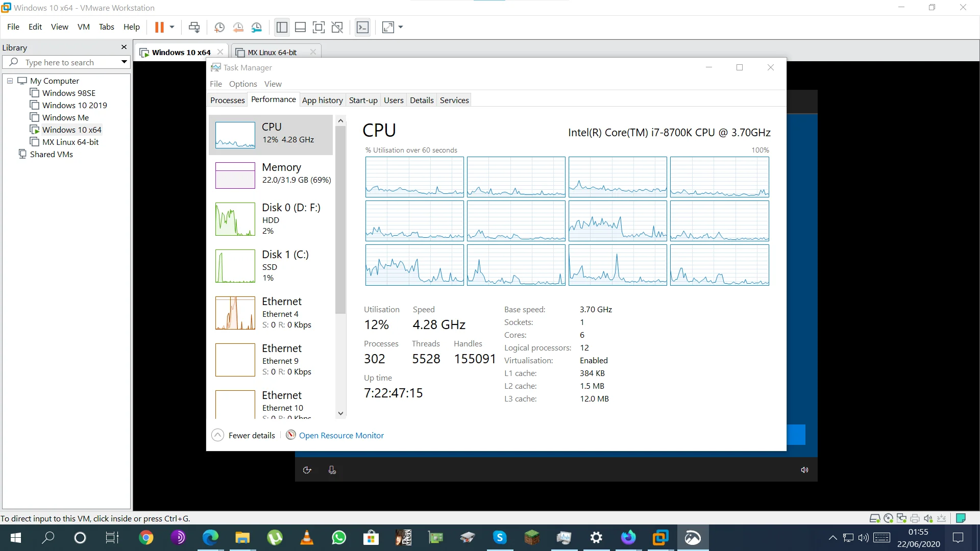Screen dimensions: 980x551
Task: Click the performance list scrollbar down arrow
Action: coord(341,413)
